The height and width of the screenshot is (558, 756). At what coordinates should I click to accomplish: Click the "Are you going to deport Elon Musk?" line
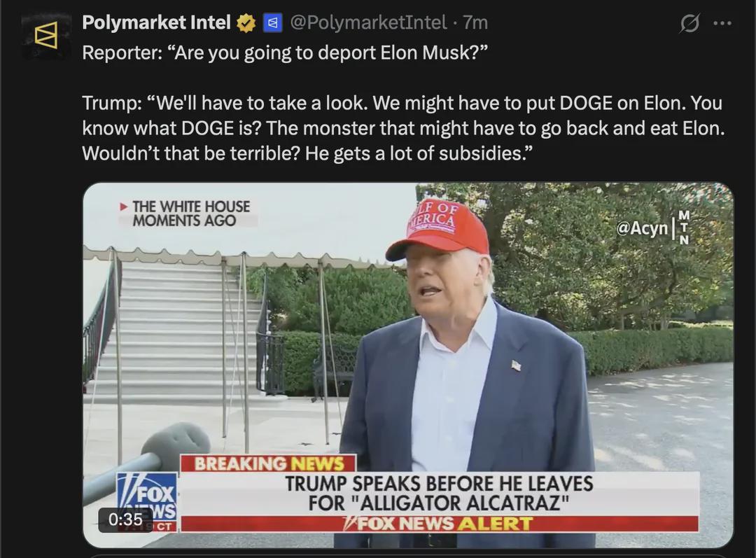coord(285,53)
